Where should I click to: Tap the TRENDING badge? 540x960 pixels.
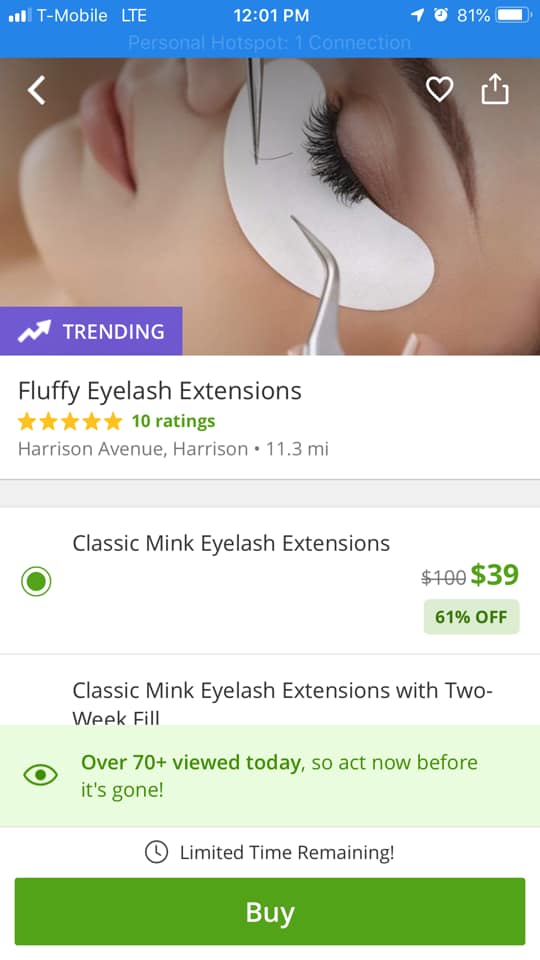pyautogui.click(x=91, y=331)
